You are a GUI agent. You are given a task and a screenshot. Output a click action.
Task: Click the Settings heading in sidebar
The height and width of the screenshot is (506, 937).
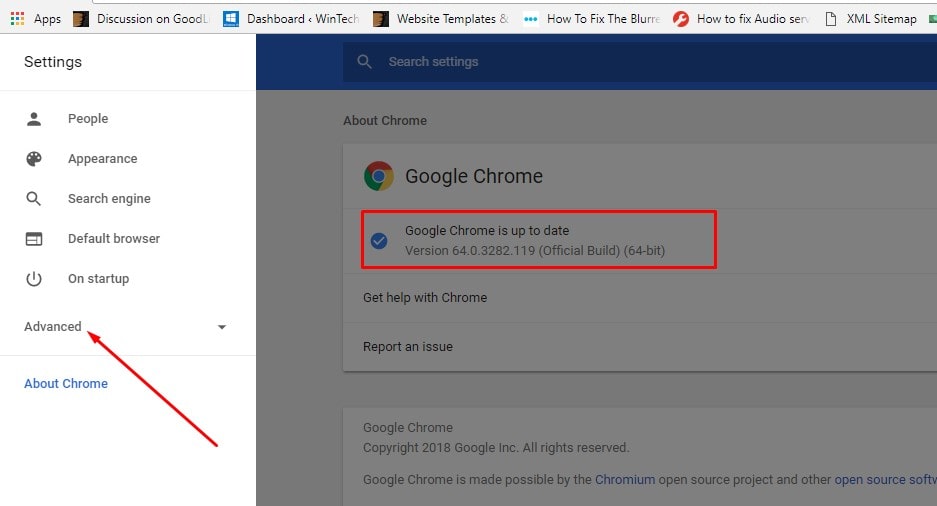click(x=53, y=62)
